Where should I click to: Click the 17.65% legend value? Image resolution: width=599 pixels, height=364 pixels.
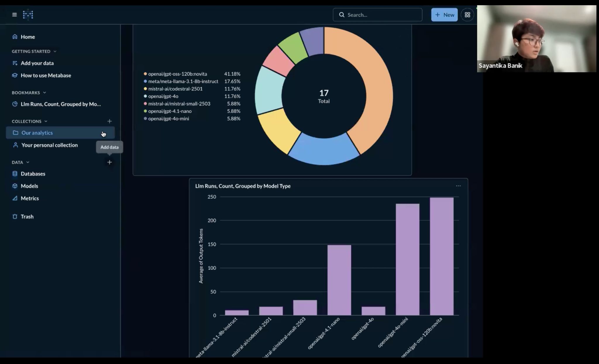click(x=232, y=81)
